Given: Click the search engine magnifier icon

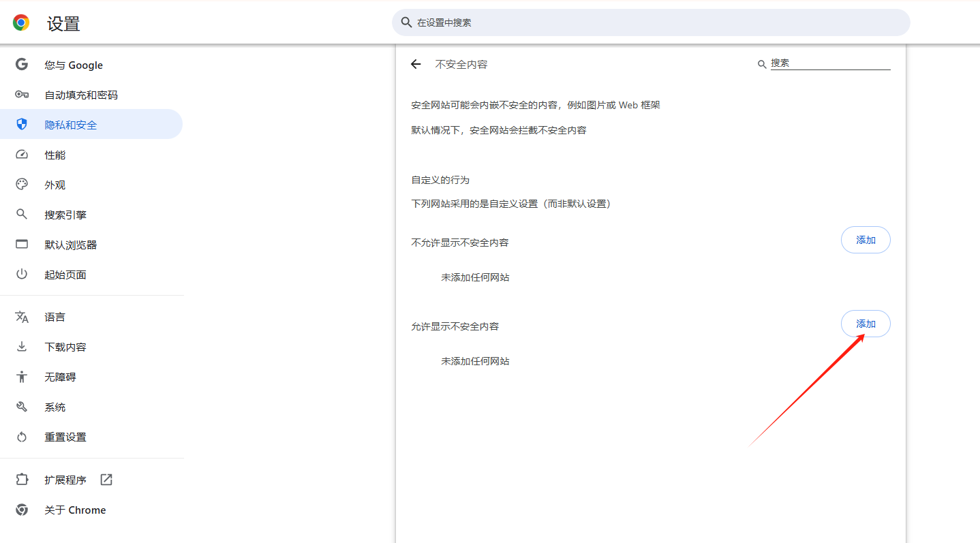Looking at the screenshot, I should (22, 215).
